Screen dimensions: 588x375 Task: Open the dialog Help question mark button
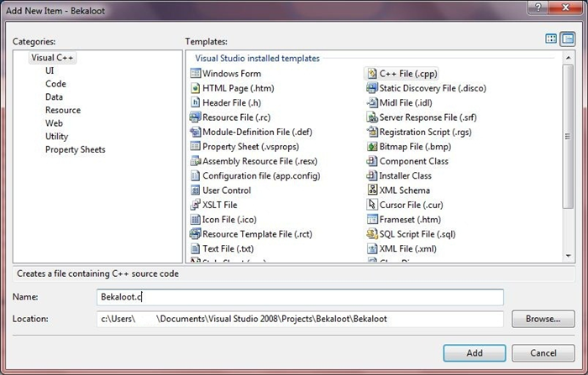(x=538, y=8)
